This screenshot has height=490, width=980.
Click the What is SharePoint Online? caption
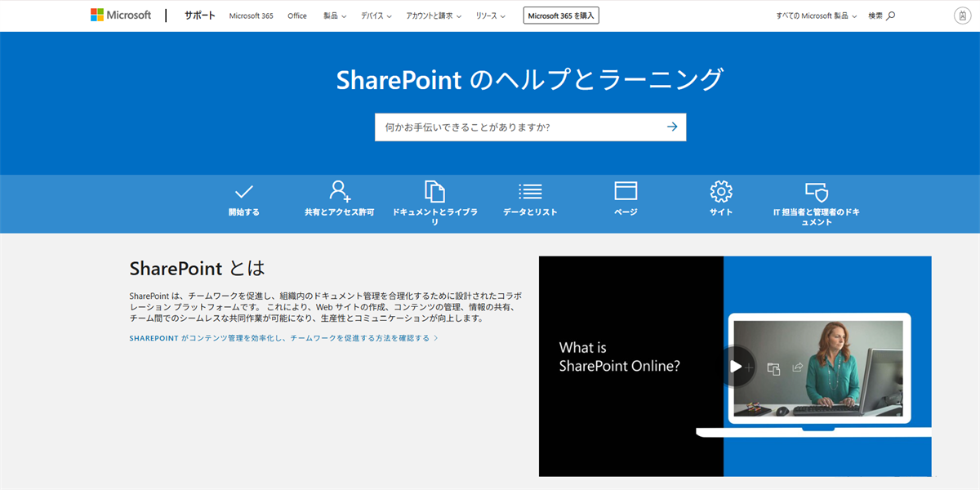tap(619, 357)
